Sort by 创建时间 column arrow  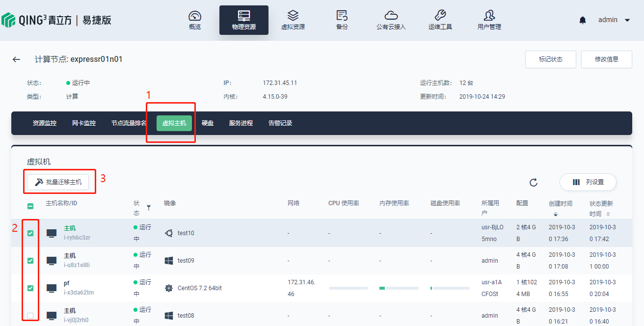(555, 214)
